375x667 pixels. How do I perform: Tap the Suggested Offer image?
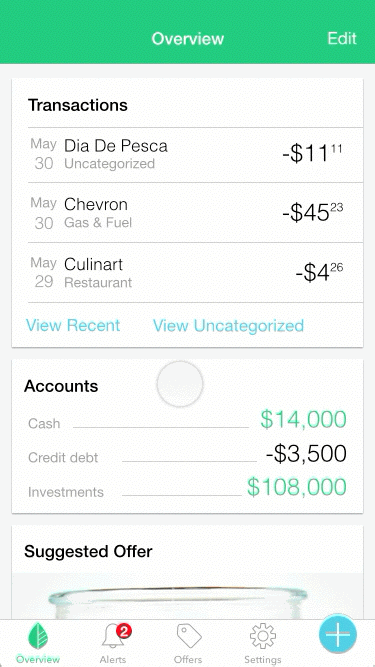point(188,596)
